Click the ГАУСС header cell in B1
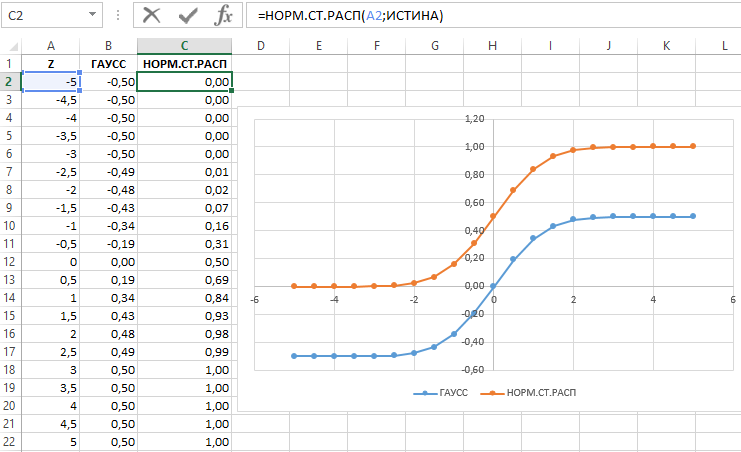This screenshot has width=741, height=452. (x=108, y=64)
